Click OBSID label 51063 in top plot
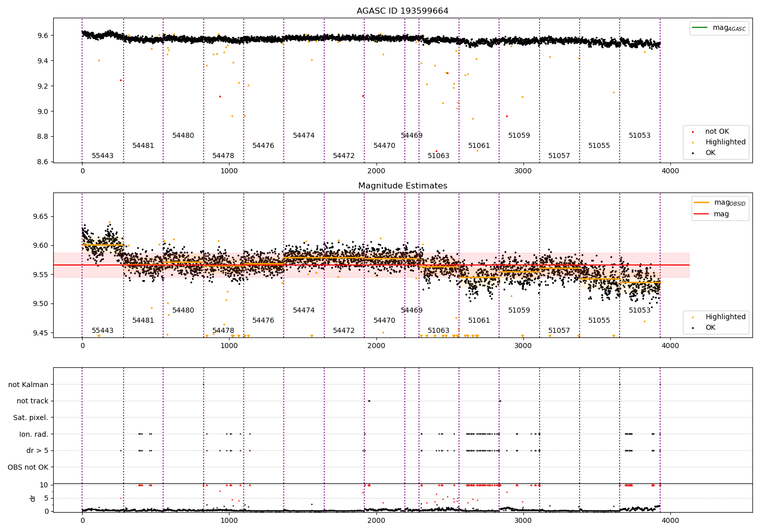This screenshot has width=760, height=532. 438,156
